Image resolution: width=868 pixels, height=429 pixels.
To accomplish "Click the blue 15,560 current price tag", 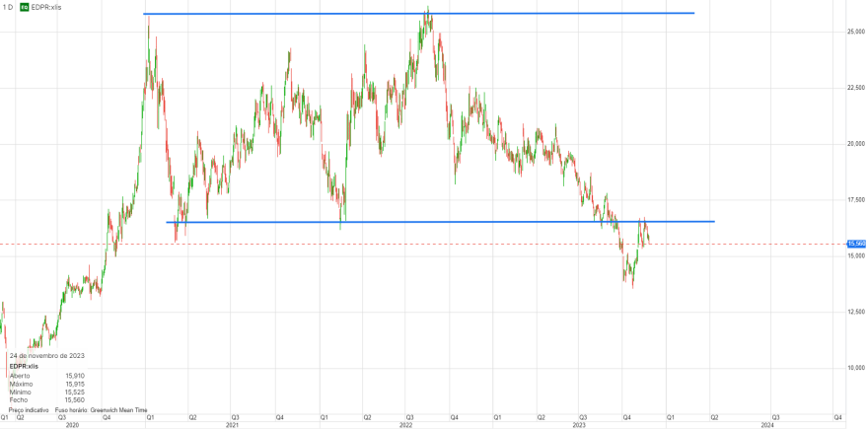I will (x=856, y=244).
